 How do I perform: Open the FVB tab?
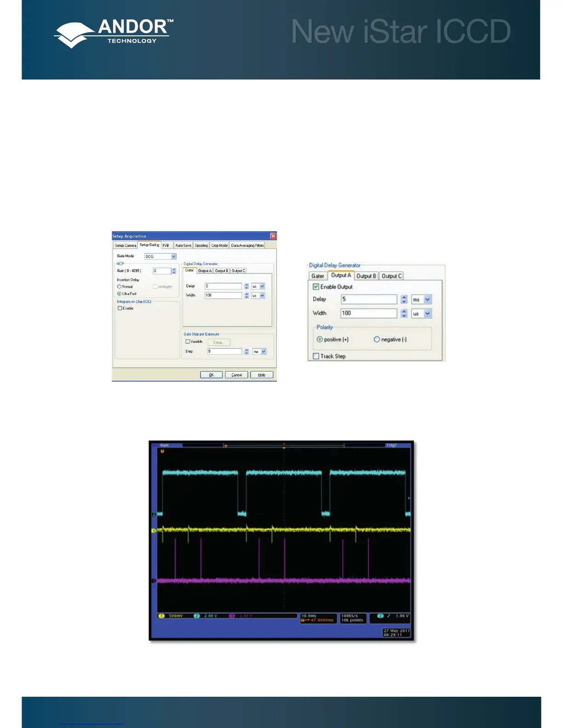[166, 245]
